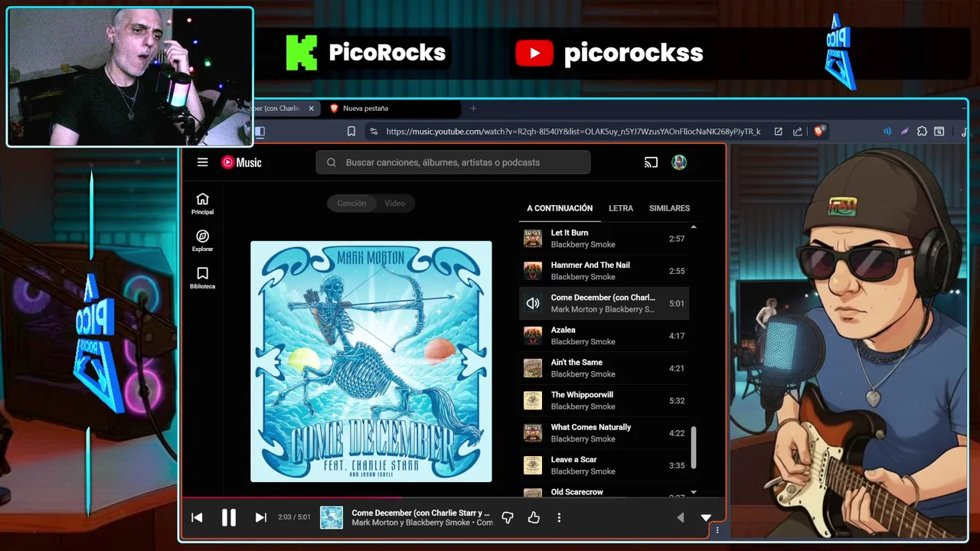Skip to the next track
980x551 pixels.
pyautogui.click(x=261, y=517)
